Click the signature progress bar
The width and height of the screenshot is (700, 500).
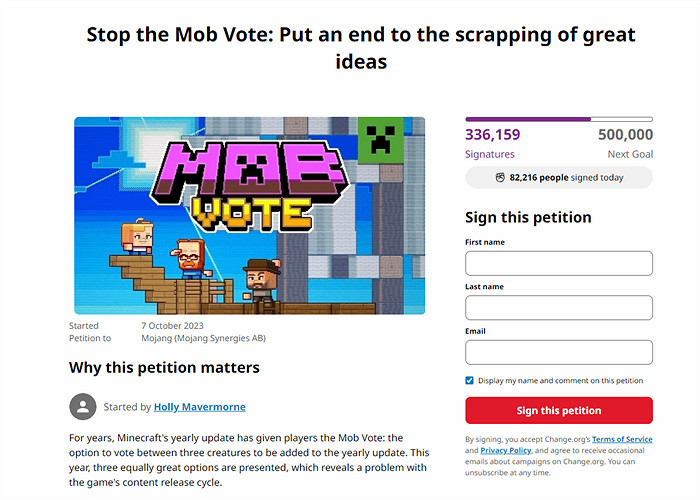click(559, 119)
